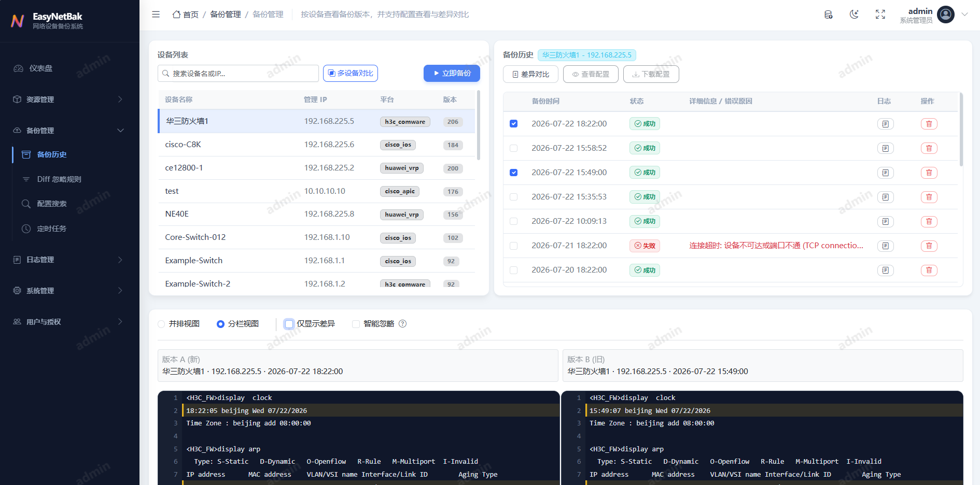Screen dimensions: 980x485
Task: Delete the 2026-07-22 10:09:13 backup
Action: (x=929, y=221)
